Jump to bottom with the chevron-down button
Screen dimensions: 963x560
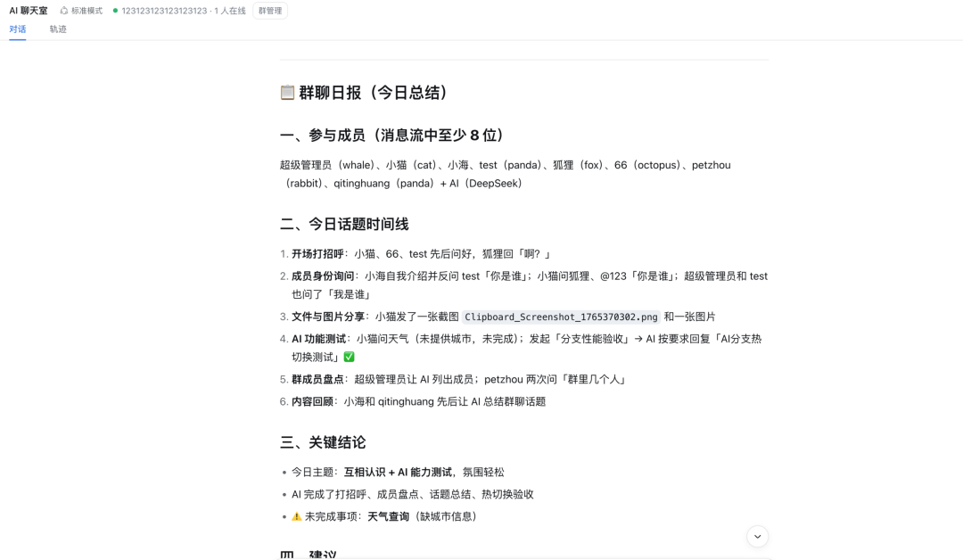(x=757, y=536)
